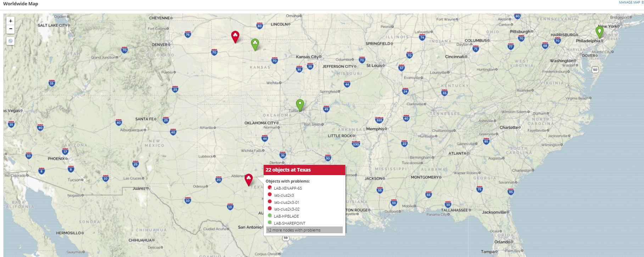Click green status dot beside LAB-HPBLADE
Screen dimensions: 644x257
270,216
